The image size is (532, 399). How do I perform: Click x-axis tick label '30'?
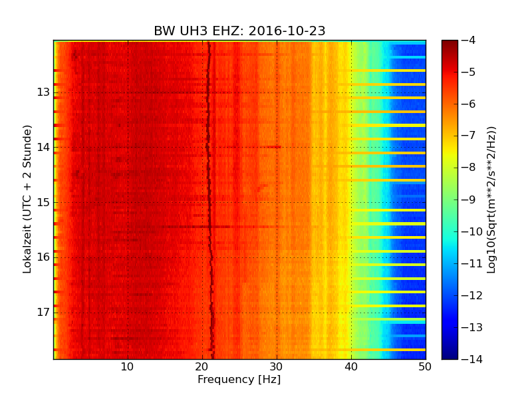[276, 367]
